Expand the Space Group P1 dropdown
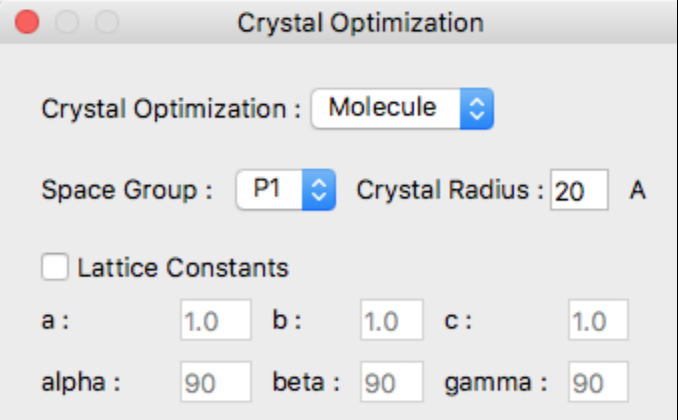678x420 pixels. [x=284, y=190]
